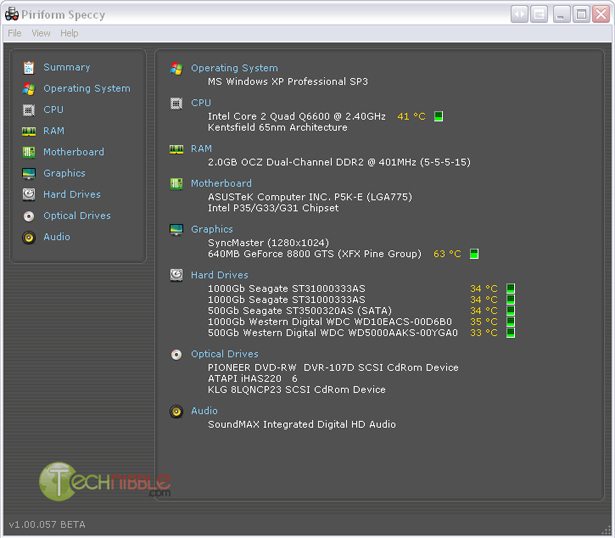Click the 41 °C CPU temperature value
This screenshot has width=615, height=538.
pyautogui.click(x=411, y=117)
